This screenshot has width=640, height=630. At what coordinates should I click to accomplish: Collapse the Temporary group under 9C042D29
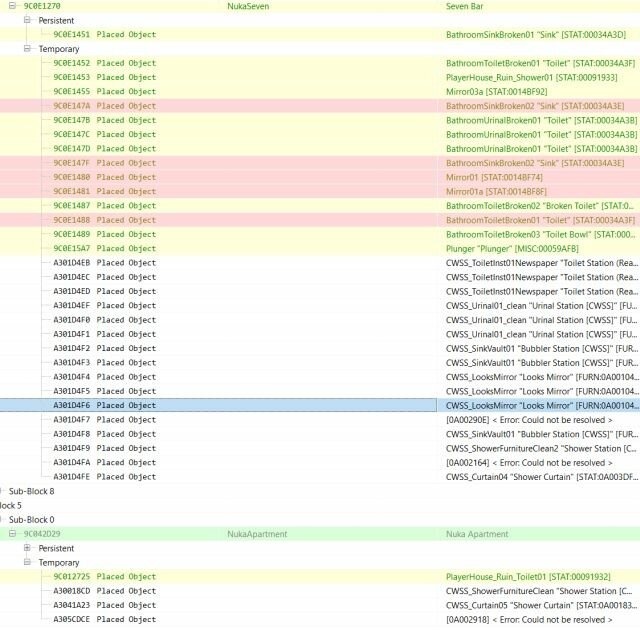[27, 562]
